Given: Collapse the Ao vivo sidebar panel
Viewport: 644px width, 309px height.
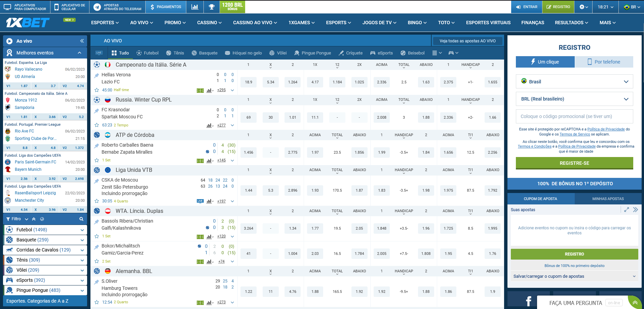Looking at the screenshot, I should (82, 41).
